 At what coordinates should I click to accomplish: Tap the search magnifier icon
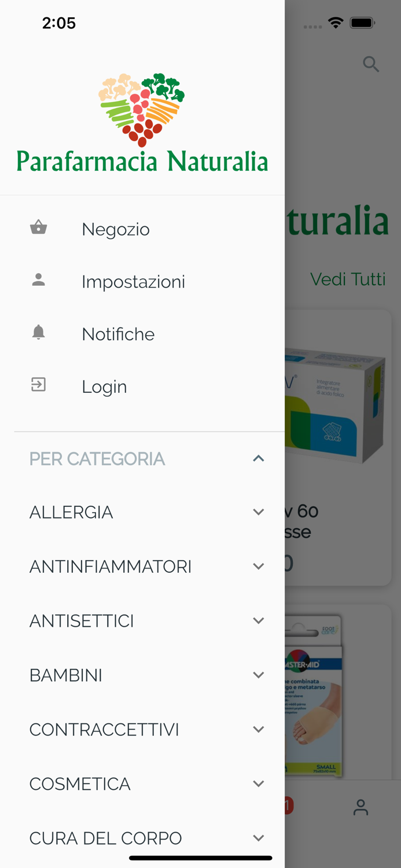[371, 64]
